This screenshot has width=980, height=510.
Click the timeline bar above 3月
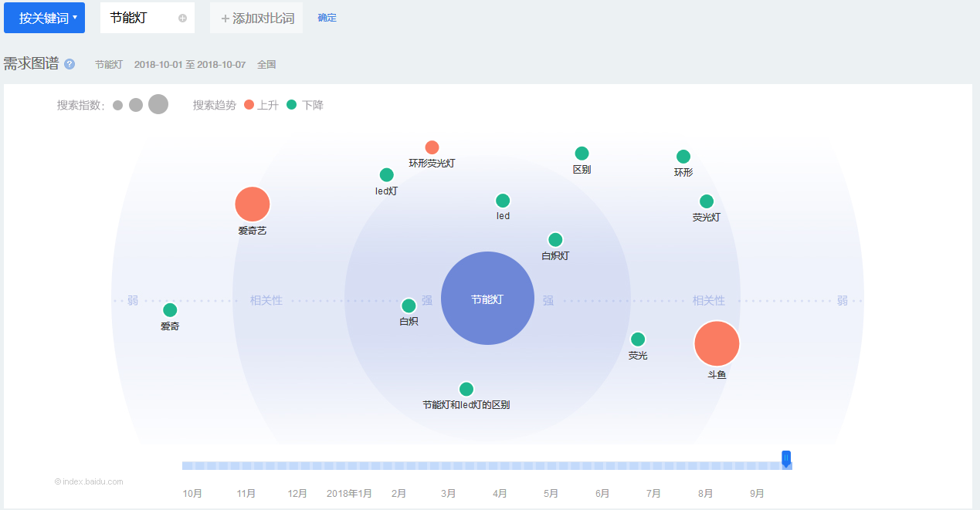pyautogui.click(x=448, y=465)
